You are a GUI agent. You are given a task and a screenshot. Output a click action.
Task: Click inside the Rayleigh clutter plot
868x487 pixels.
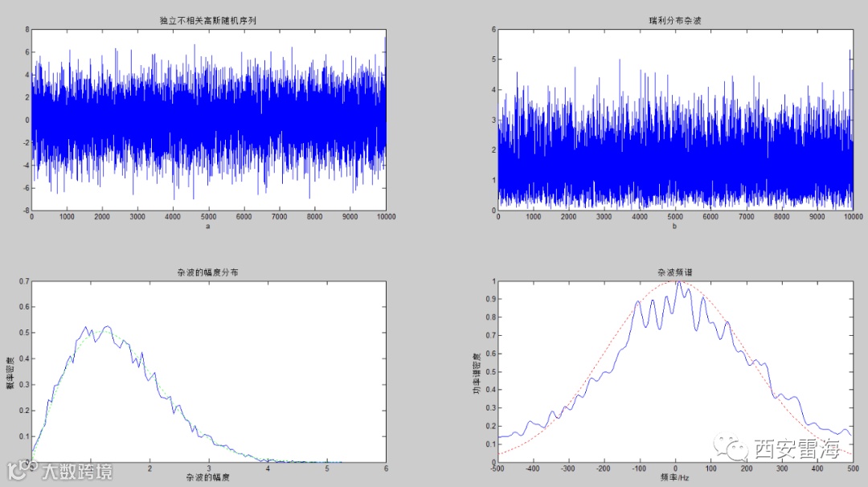click(675, 120)
